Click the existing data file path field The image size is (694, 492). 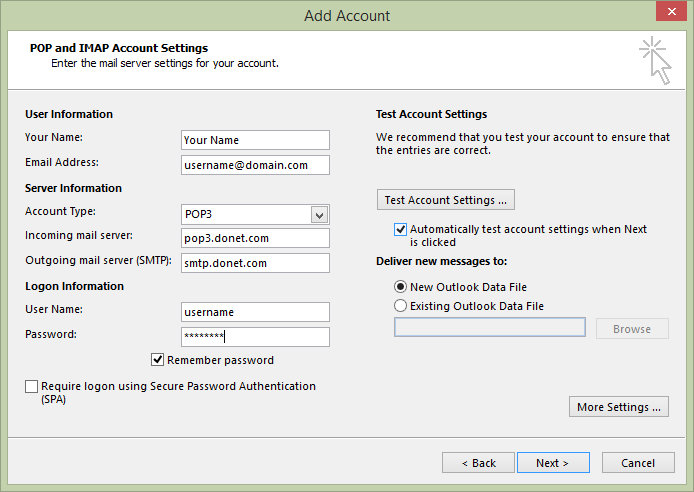pyautogui.click(x=490, y=327)
